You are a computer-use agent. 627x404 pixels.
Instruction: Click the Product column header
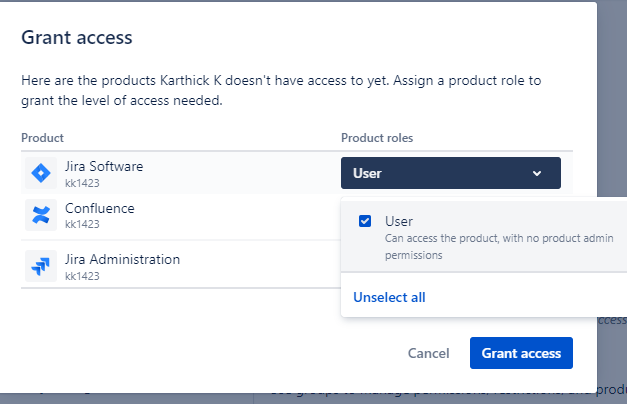pos(42,137)
